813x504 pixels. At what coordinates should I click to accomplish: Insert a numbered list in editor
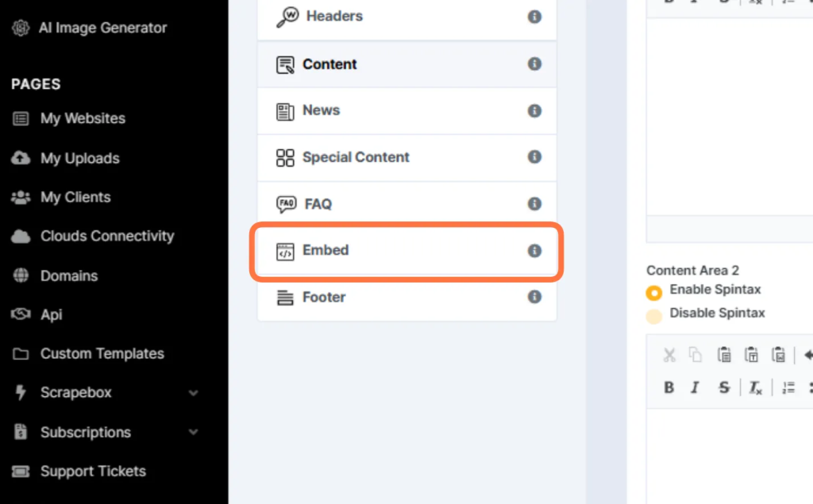[788, 387]
